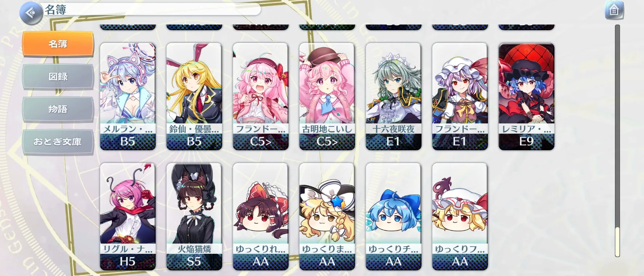This screenshot has width=644, height=276.
Task: Select the pink-dressed フランドー C5 card
Action: tap(260, 96)
